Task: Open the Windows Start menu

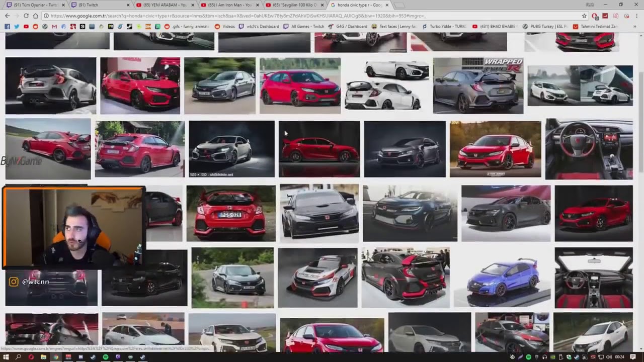Action: pyautogui.click(x=6, y=357)
